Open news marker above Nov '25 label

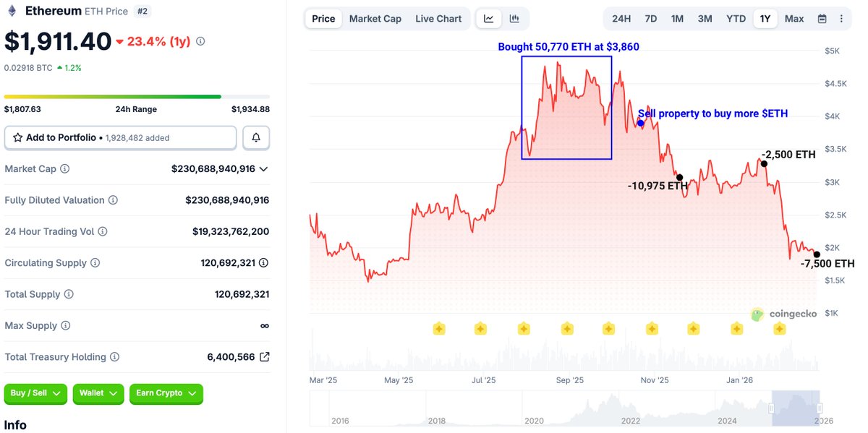(652, 329)
